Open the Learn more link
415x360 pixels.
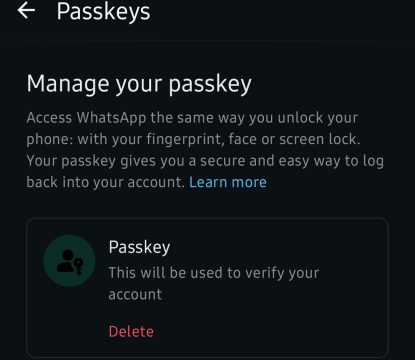[228, 182]
